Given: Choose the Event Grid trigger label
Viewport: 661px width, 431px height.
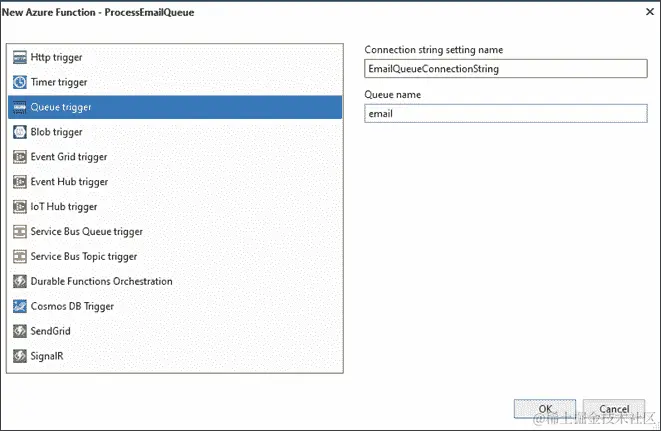Looking at the screenshot, I should pos(69,157).
